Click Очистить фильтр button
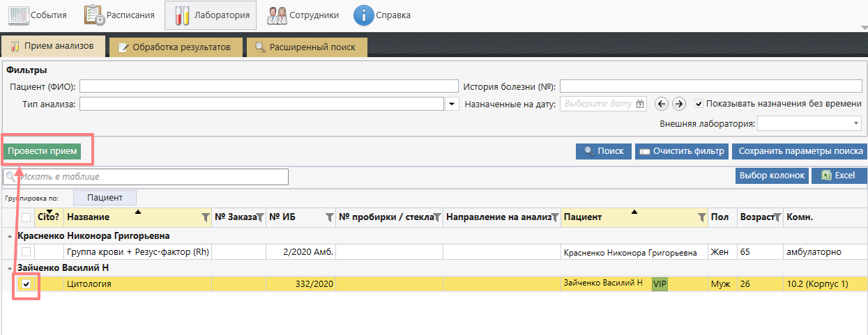 point(682,151)
